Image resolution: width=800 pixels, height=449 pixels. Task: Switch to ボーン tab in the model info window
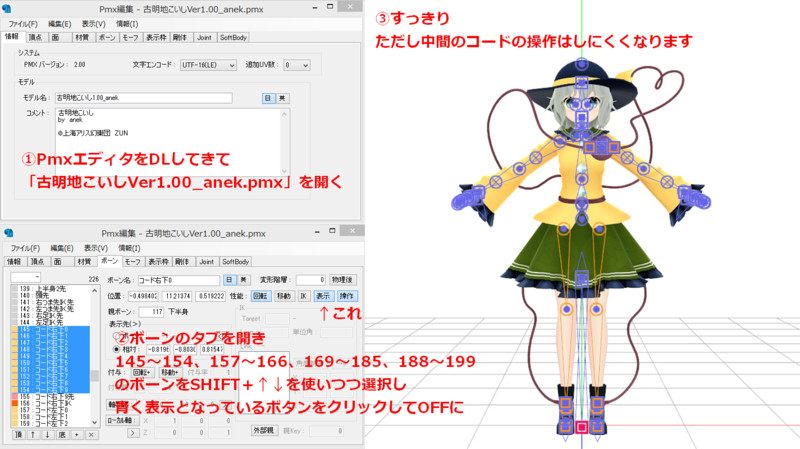click(x=107, y=37)
